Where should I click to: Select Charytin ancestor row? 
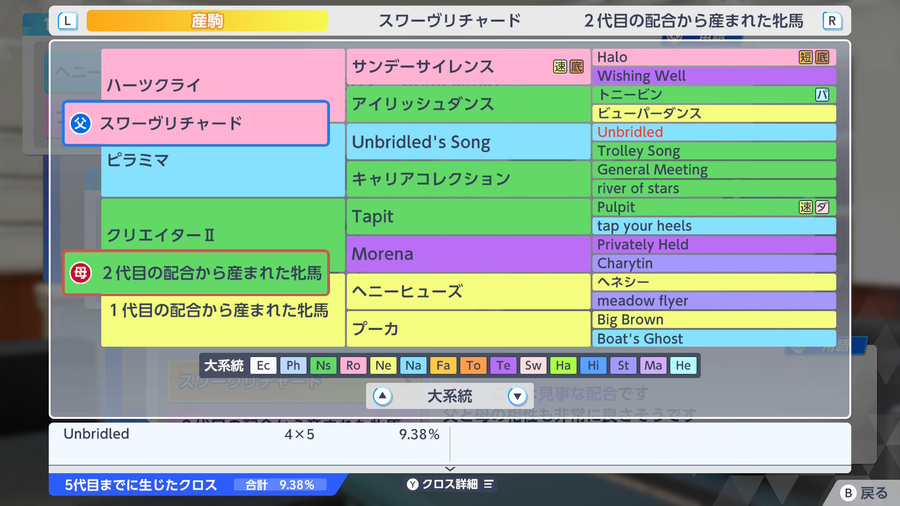(x=714, y=263)
